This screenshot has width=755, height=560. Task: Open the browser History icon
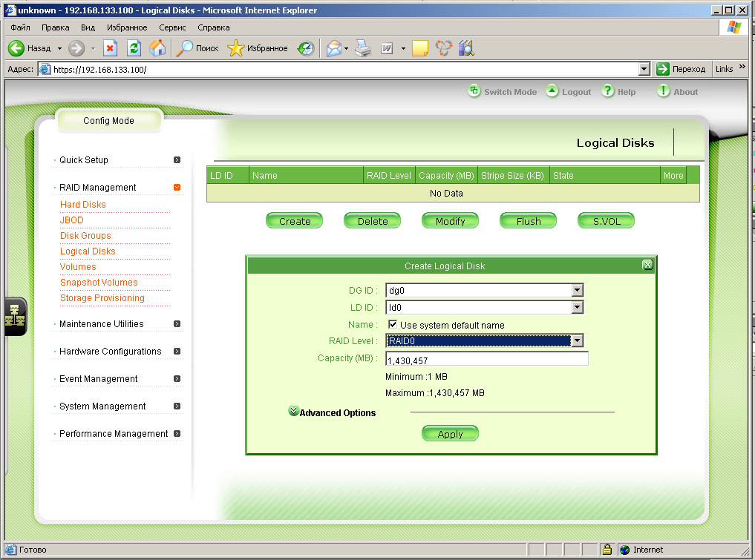306,48
